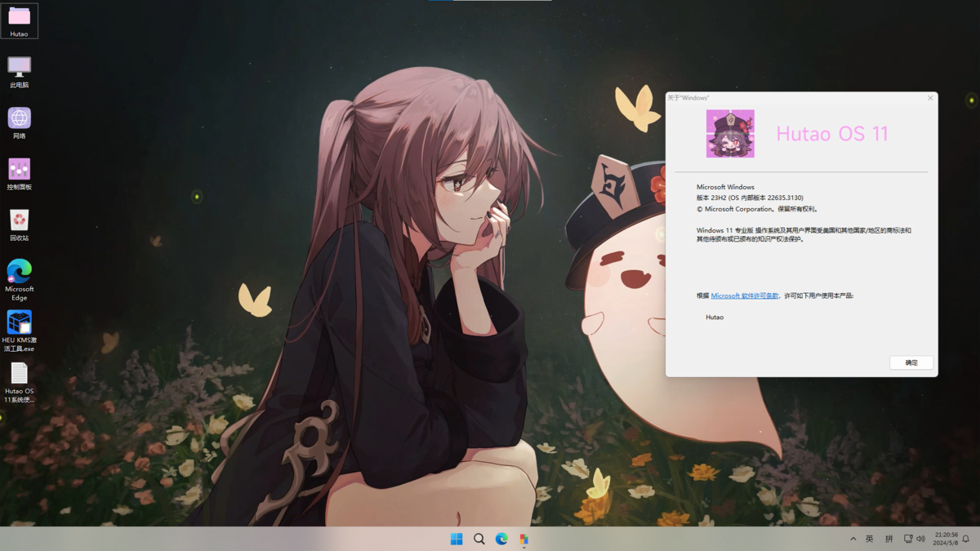
Task: Open the network and volume quick settings
Action: (x=915, y=539)
